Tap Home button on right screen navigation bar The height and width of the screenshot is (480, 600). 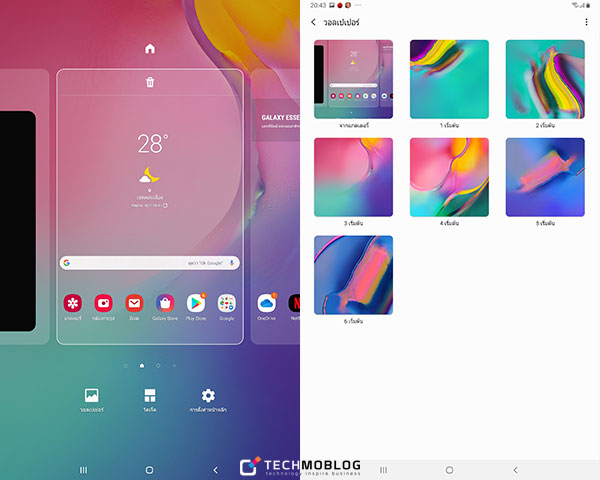[x=450, y=470]
